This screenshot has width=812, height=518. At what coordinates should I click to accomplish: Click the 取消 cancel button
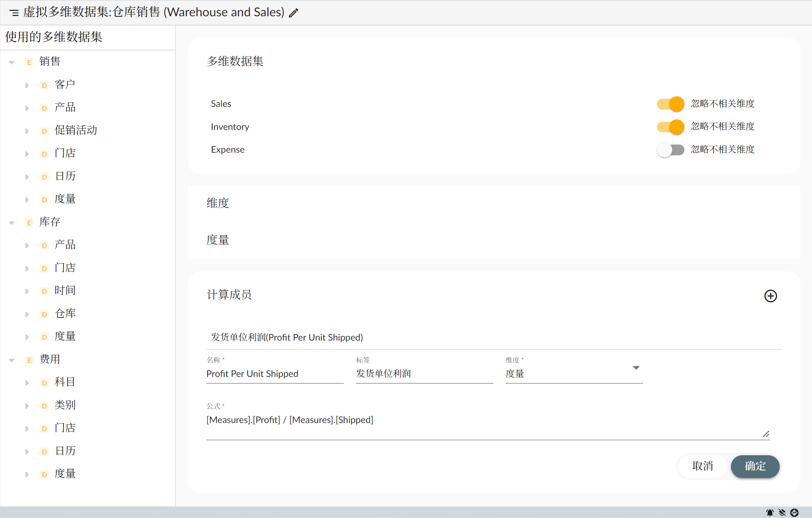[702, 466]
